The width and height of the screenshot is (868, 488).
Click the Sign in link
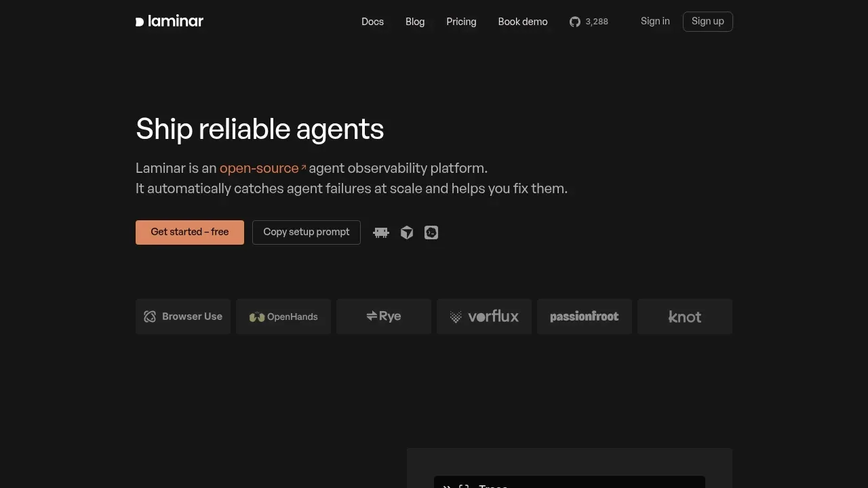[x=655, y=21]
